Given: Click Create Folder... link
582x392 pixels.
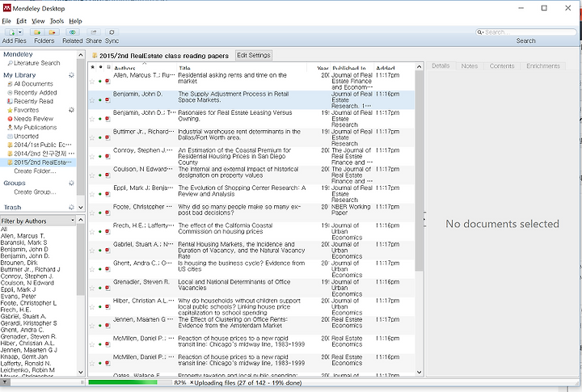Looking at the screenshot, I should [x=35, y=171].
